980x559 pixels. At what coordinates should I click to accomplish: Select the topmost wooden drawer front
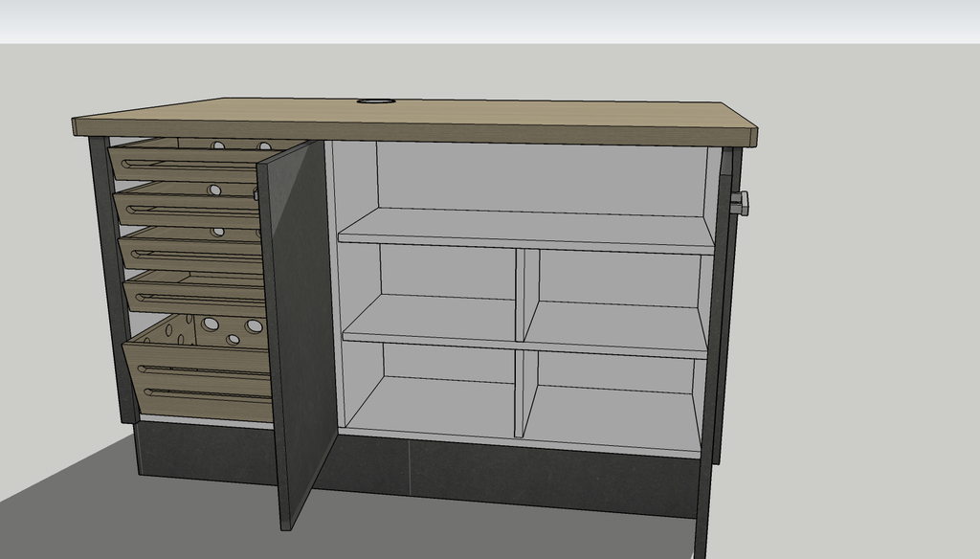(185, 164)
